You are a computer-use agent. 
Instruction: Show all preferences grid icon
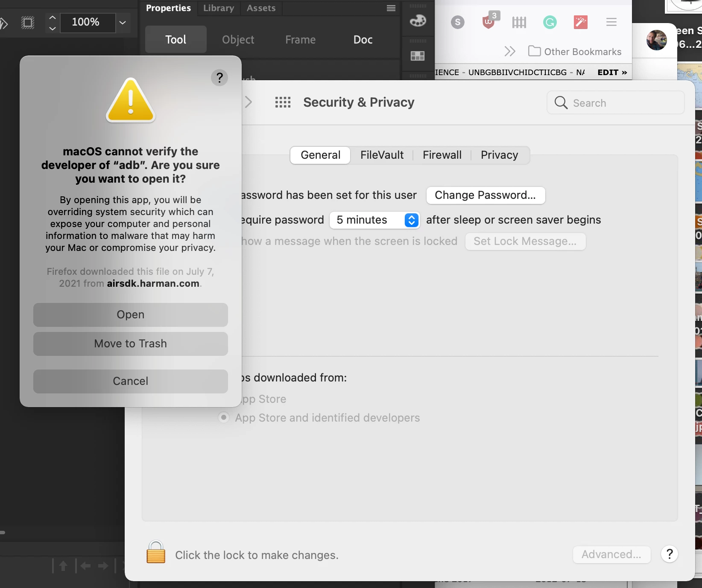coord(283,102)
